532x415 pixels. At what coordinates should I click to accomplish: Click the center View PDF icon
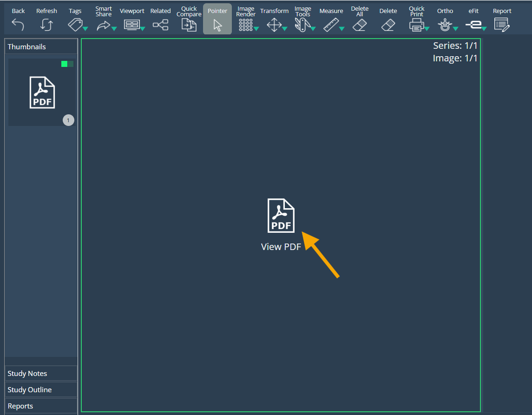(281, 215)
